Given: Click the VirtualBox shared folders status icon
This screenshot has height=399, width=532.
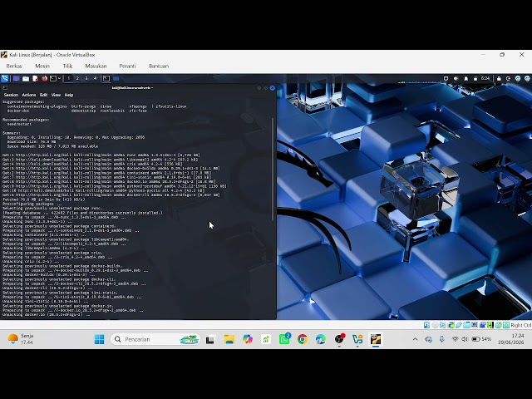Looking at the screenshot, I should click(x=466, y=325).
